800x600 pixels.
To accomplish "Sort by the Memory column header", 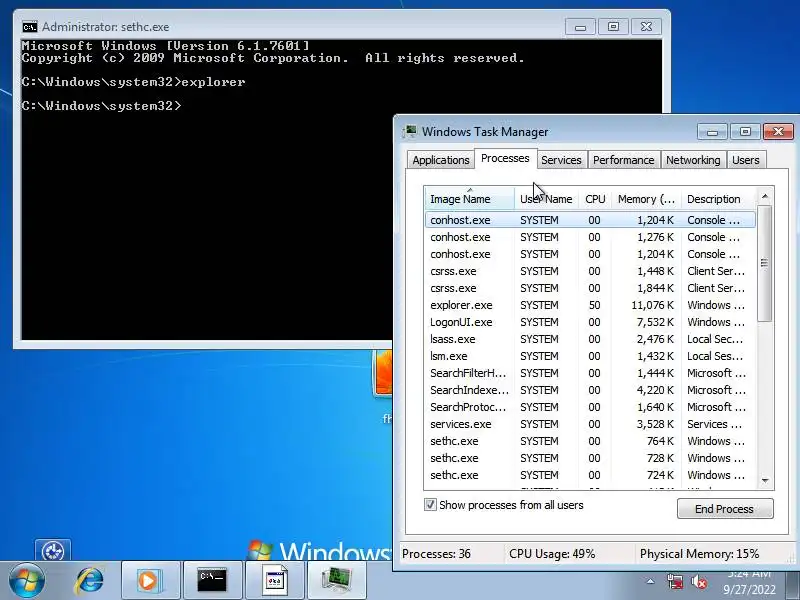I will pyautogui.click(x=646, y=199).
